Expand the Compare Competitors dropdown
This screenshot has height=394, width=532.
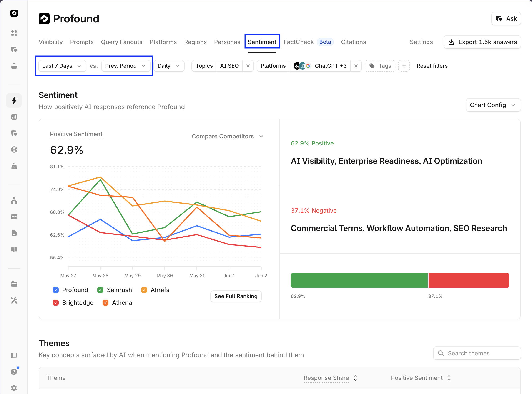(227, 136)
